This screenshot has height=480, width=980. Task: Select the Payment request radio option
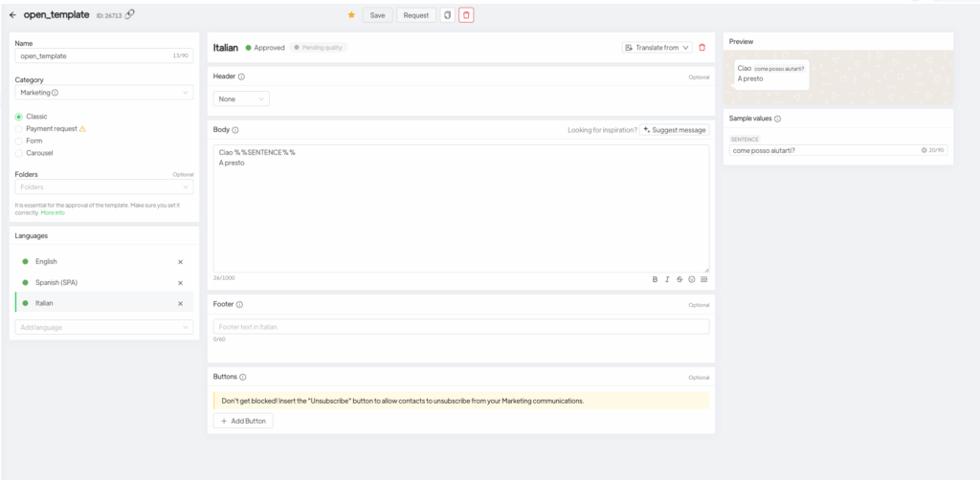click(19, 128)
